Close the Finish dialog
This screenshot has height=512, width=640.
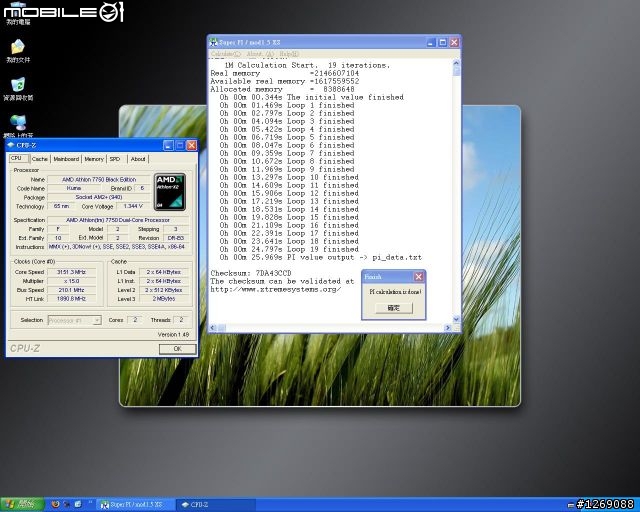tap(419, 277)
